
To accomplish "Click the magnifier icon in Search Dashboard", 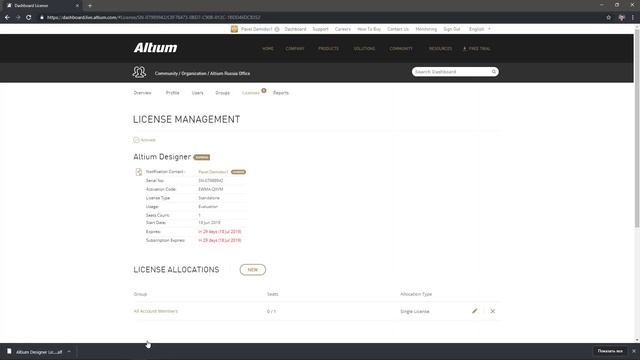I will point(493,72).
